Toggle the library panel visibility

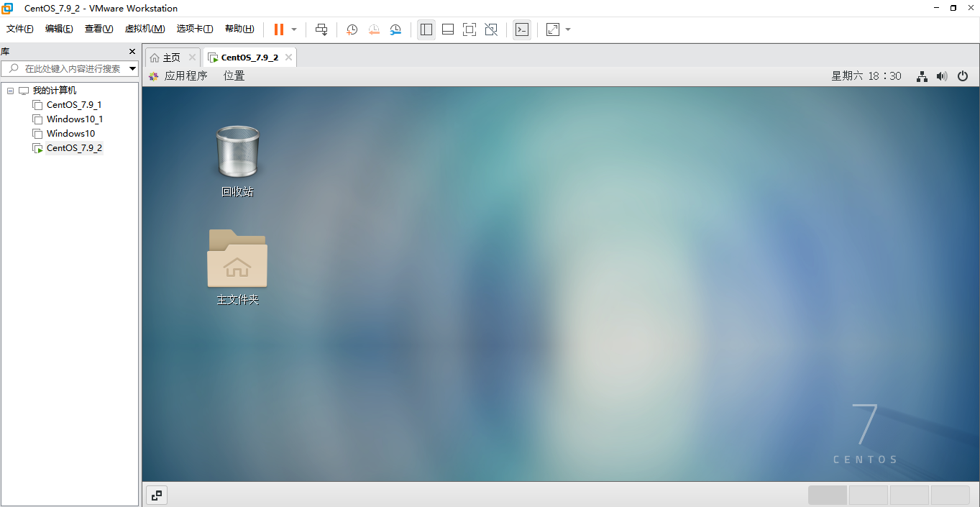click(426, 29)
